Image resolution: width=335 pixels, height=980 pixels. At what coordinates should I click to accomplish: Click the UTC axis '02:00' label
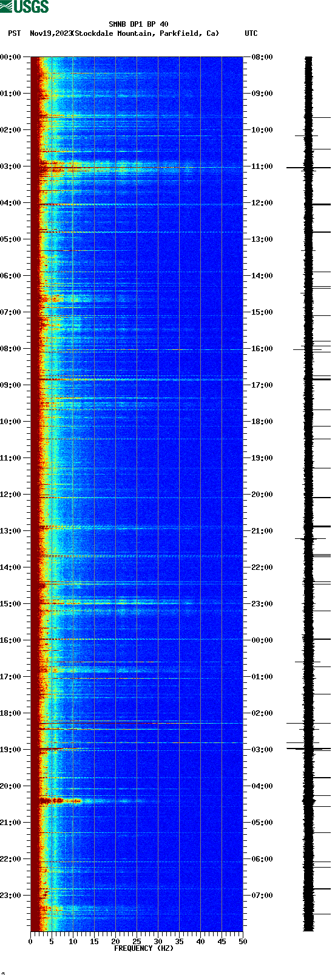262,713
